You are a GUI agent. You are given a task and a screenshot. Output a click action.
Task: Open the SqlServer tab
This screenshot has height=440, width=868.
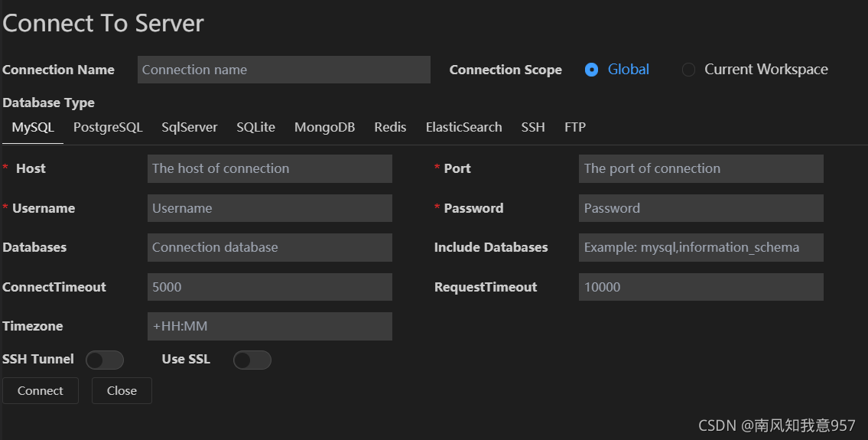(x=190, y=128)
